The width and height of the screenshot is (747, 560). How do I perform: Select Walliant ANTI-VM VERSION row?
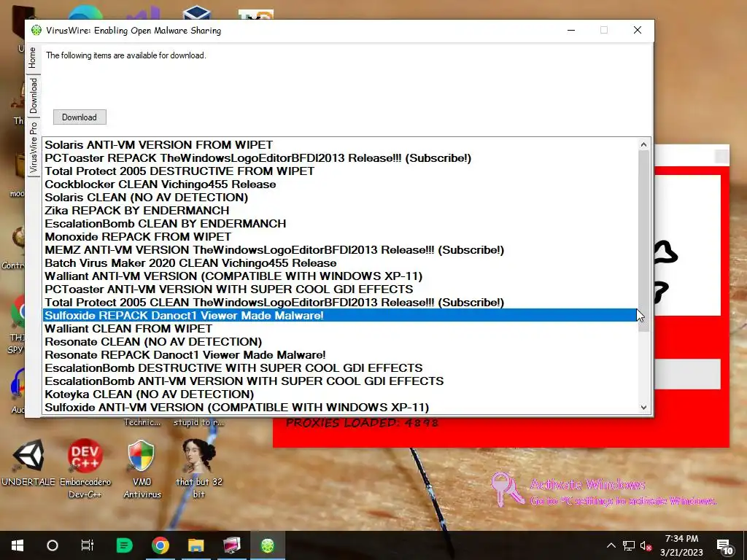[340, 276]
